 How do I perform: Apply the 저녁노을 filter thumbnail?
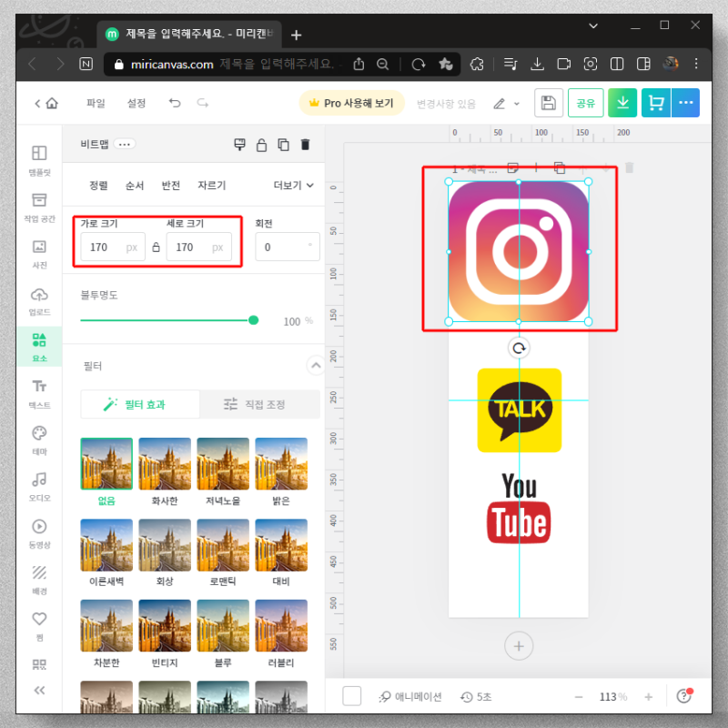[x=223, y=464]
